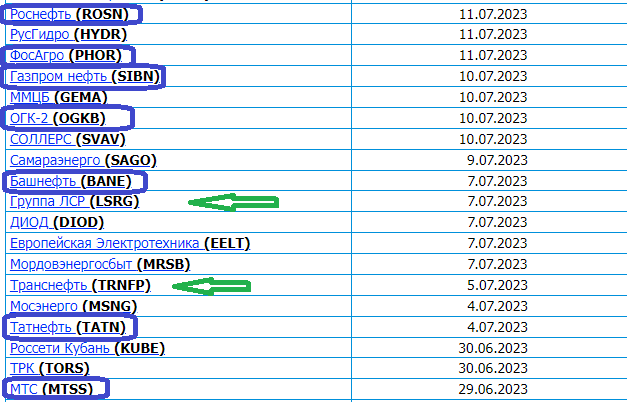Select the date 10.07.2023 in the Газпром нефть row
The image size is (627, 402).
(493, 76)
